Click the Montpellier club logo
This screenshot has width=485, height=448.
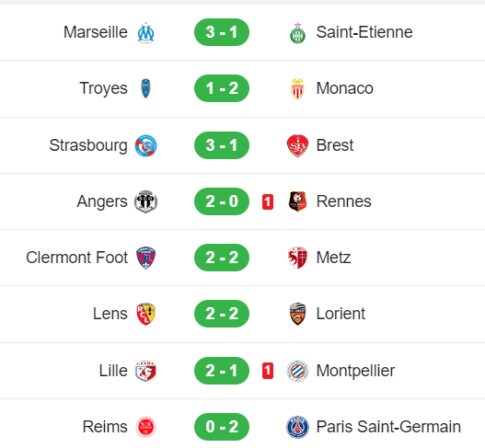297,371
